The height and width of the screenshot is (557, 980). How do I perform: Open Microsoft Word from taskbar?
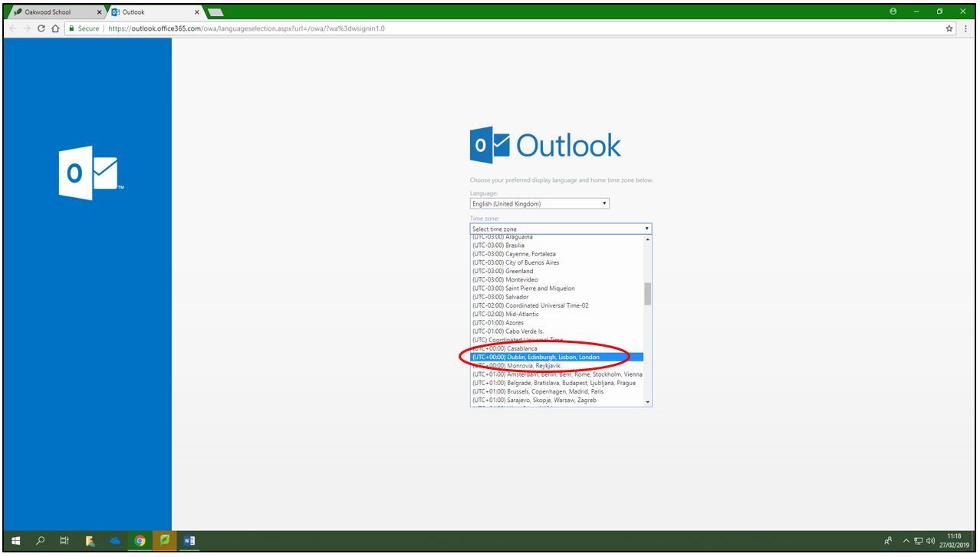(x=189, y=541)
